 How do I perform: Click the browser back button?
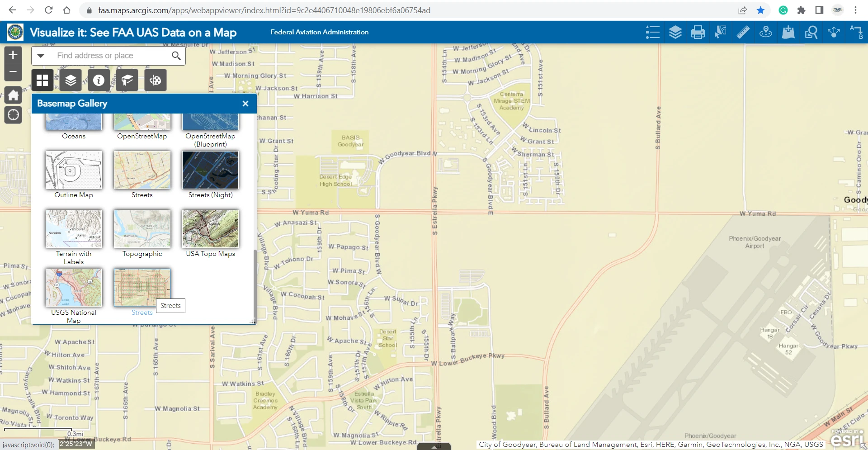pyautogui.click(x=12, y=10)
